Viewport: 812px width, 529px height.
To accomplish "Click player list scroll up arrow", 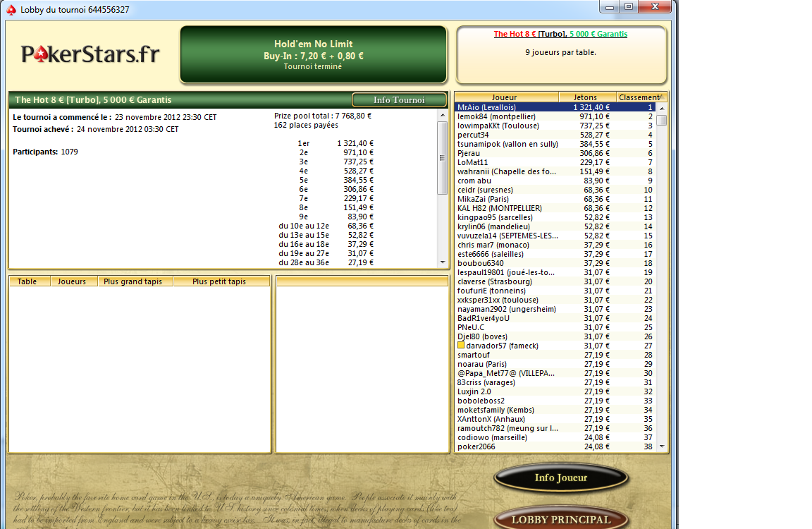I will [661, 109].
